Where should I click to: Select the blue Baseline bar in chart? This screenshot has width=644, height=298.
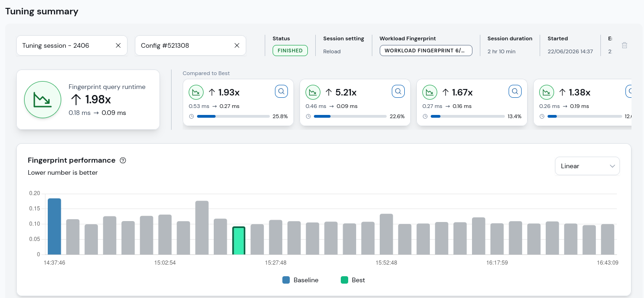(x=55, y=227)
